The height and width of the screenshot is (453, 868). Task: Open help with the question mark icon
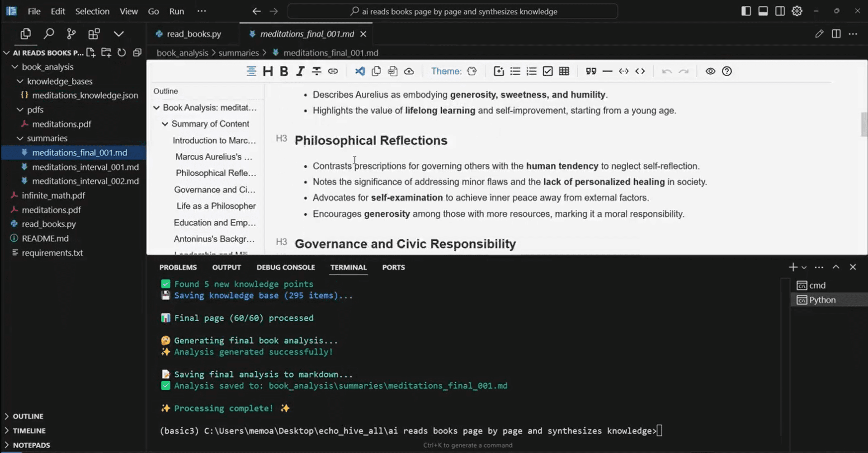tap(726, 71)
